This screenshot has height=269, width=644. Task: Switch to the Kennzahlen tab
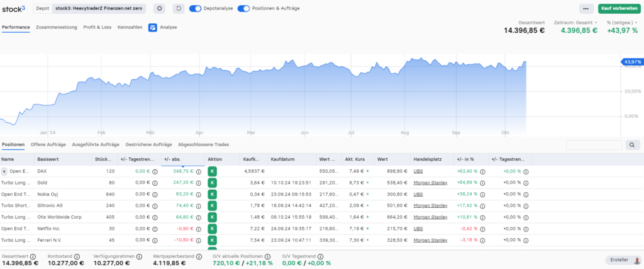pyautogui.click(x=130, y=28)
